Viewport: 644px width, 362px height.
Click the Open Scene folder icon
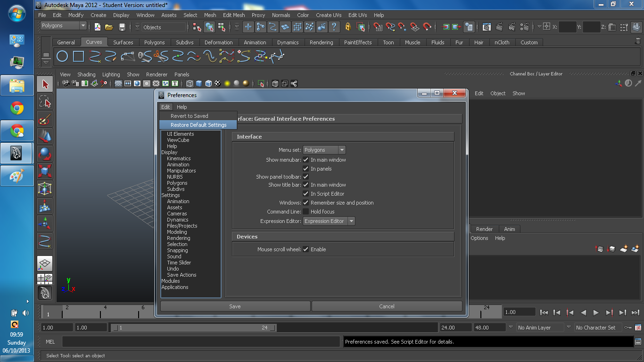click(x=109, y=27)
